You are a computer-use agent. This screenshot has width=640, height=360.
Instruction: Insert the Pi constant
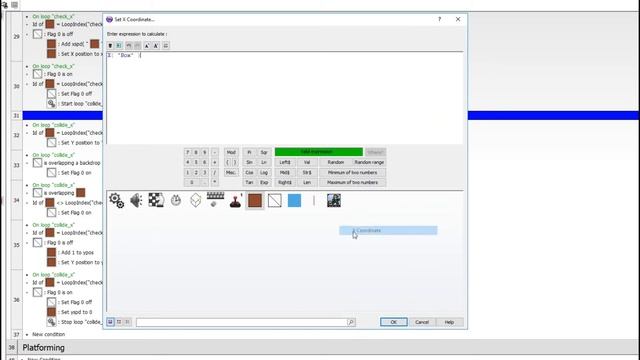(x=249, y=152)
